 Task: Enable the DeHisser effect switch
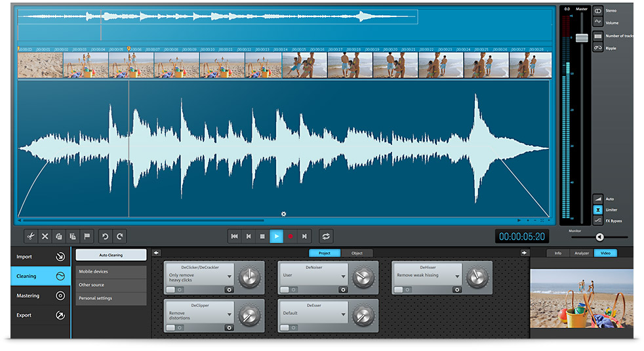tap(399, 289)
